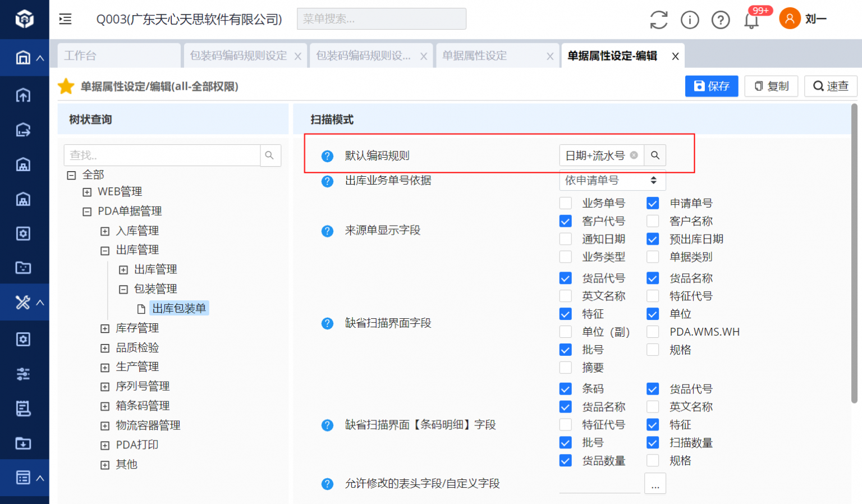Screen dimensions: 862x504
Task: Open the help question mark icon
Action: [721, 20]
